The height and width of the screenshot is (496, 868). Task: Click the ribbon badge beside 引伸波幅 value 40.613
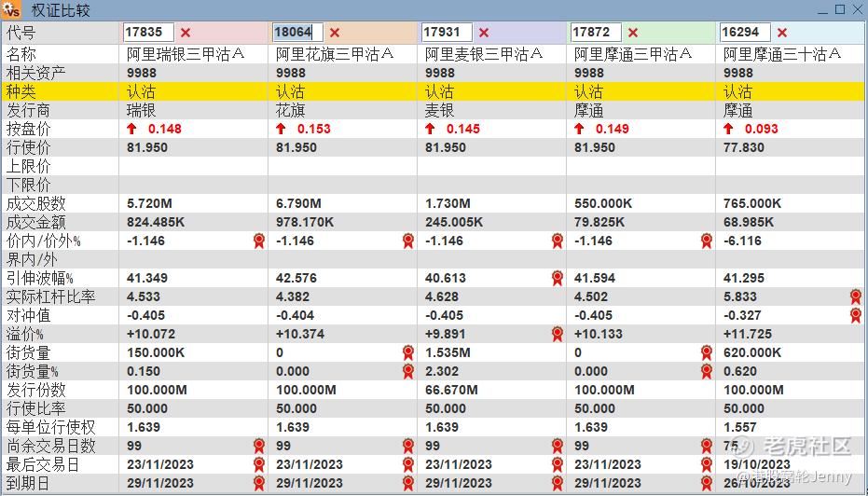558,278
